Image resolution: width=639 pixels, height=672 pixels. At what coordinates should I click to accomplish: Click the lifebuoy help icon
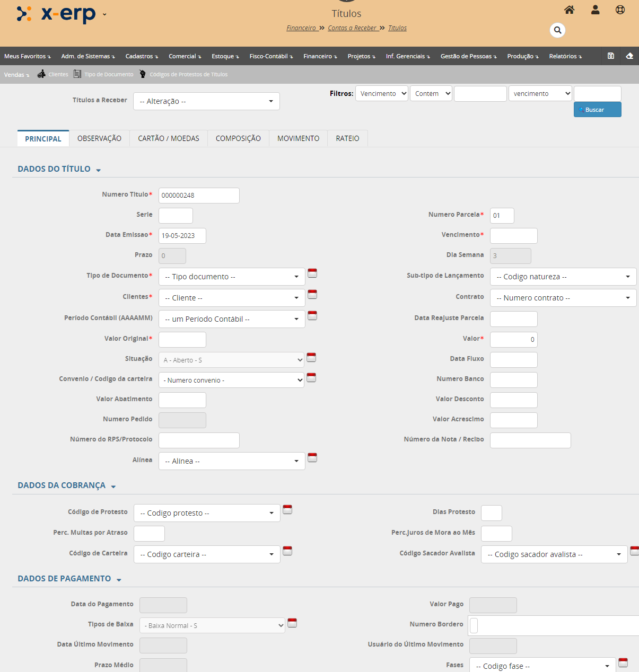point(620,10)
